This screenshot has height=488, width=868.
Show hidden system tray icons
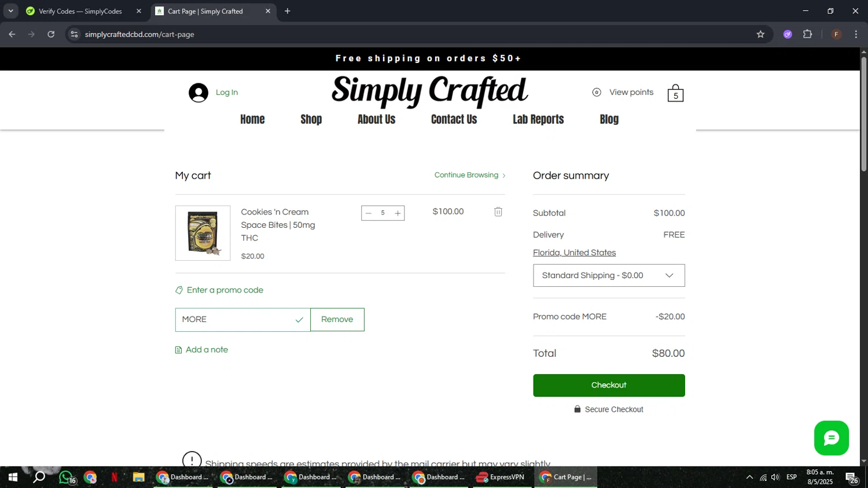(x=749, y=478)
